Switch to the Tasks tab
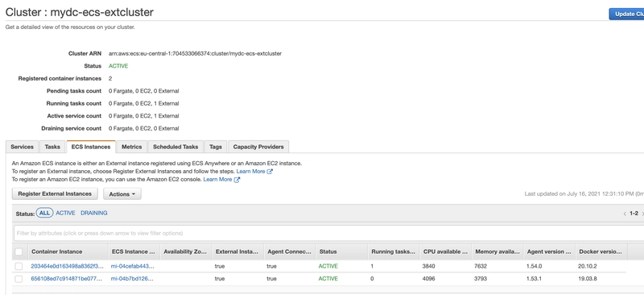 point(52,147)
